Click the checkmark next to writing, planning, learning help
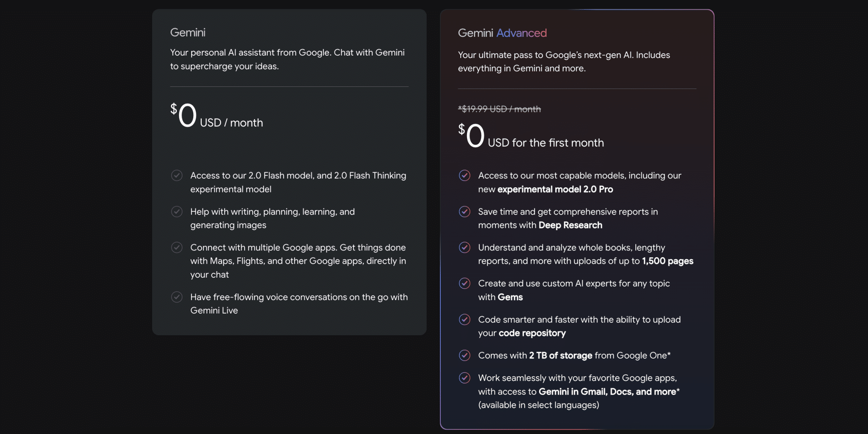 click(x=177, y=211)
